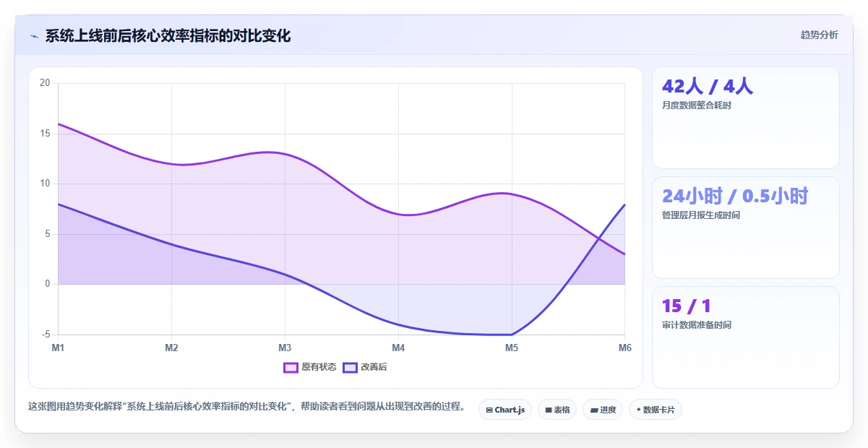Click the description text below the chart
The image size is (868, 448).
tap(246, 406)
